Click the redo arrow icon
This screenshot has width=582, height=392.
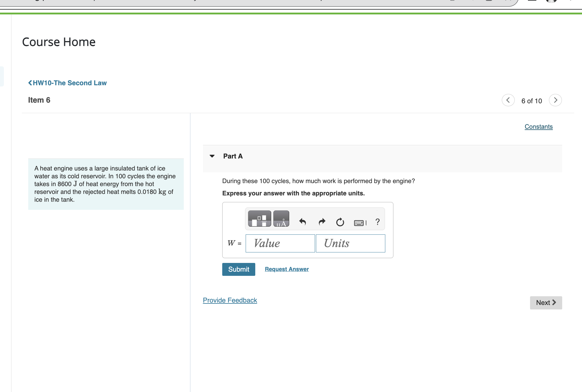[322, 222]
